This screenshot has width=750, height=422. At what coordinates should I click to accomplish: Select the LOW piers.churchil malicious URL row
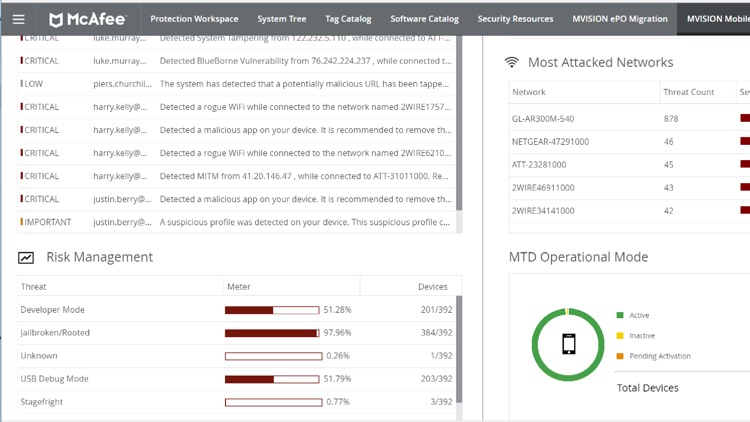point(237,84)
